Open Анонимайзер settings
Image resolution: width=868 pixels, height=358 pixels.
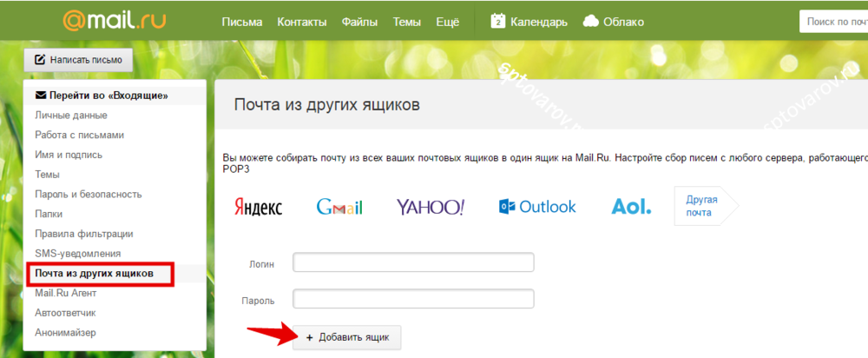[65, 333]
